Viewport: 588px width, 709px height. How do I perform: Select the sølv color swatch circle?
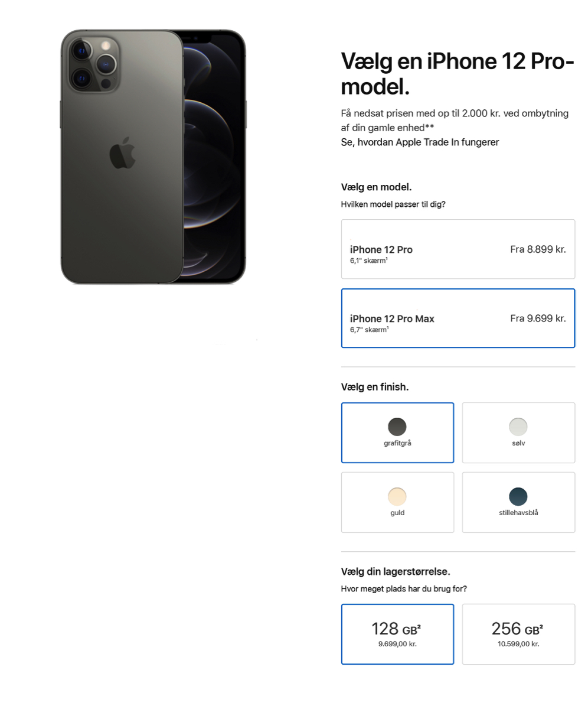518,427
